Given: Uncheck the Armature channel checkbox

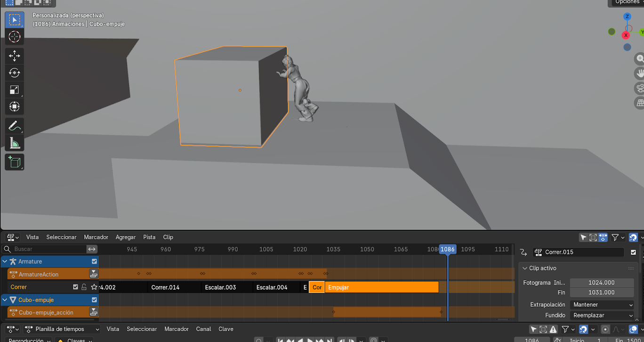Looking at the screenshot, I should coord(94,261).
